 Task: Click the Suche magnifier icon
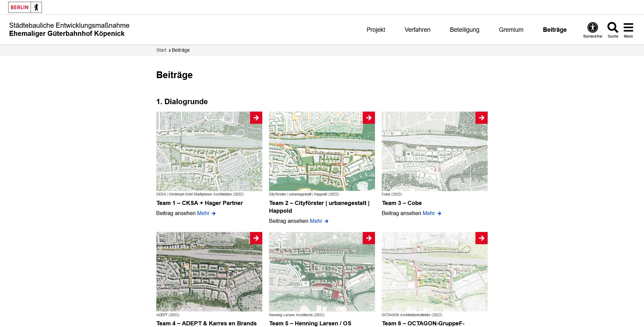tap(613, 28)
